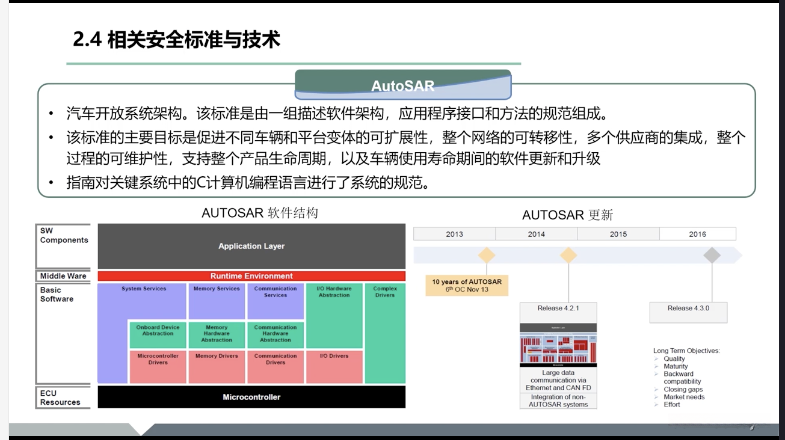Click the 'Large data communication via Ethernet' text

[x=558, y=380]
